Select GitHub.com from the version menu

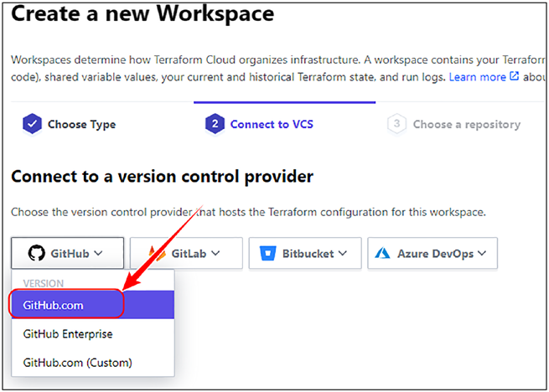coord(93,305)
